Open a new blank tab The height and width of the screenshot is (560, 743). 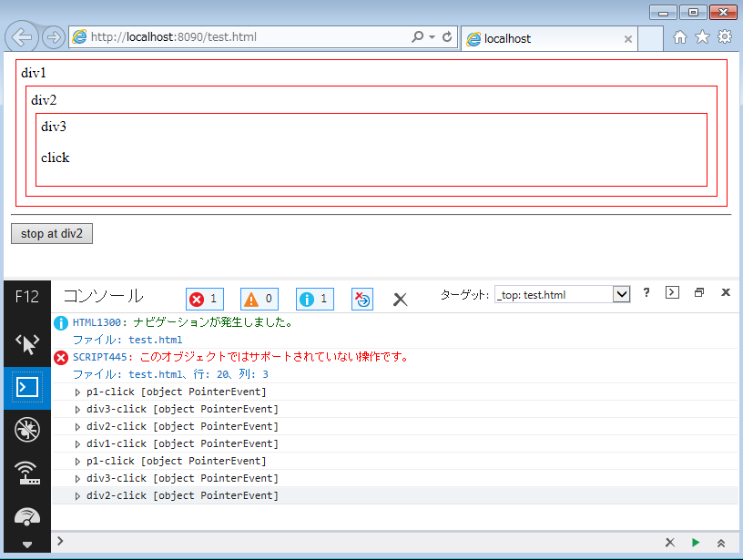pos(650,38)
